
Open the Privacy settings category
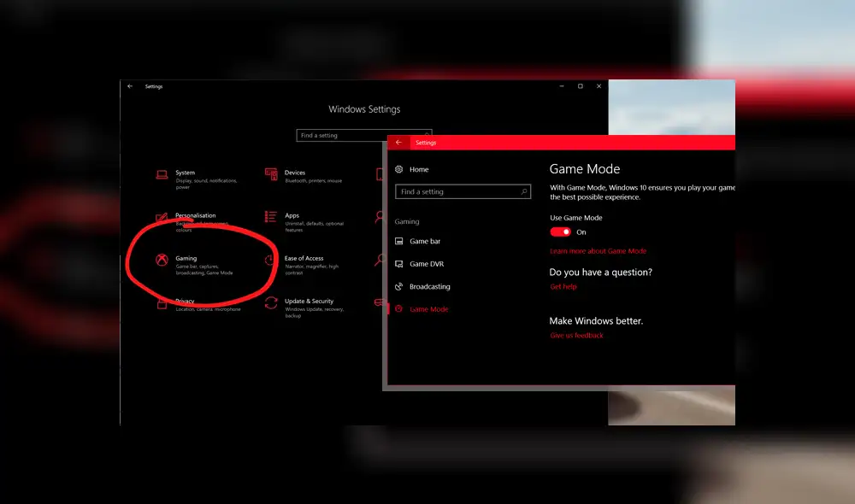185,302
